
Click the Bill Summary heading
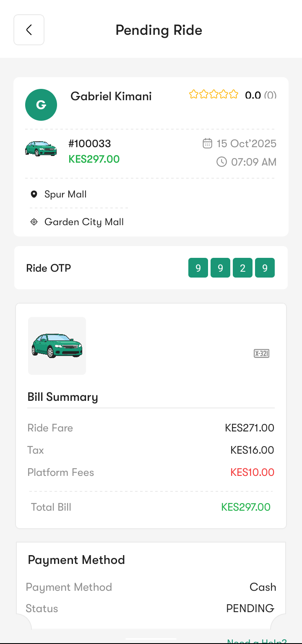pos(63,397)
